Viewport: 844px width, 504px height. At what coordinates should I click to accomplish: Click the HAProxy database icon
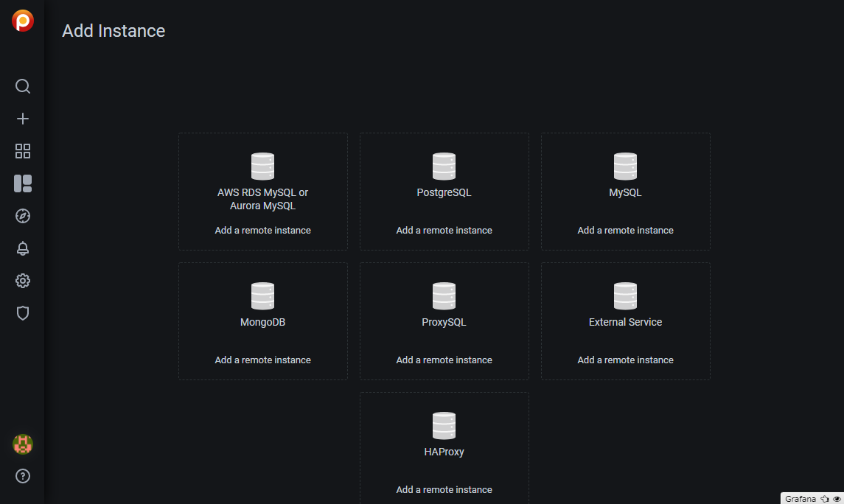[x=444, y=425]
